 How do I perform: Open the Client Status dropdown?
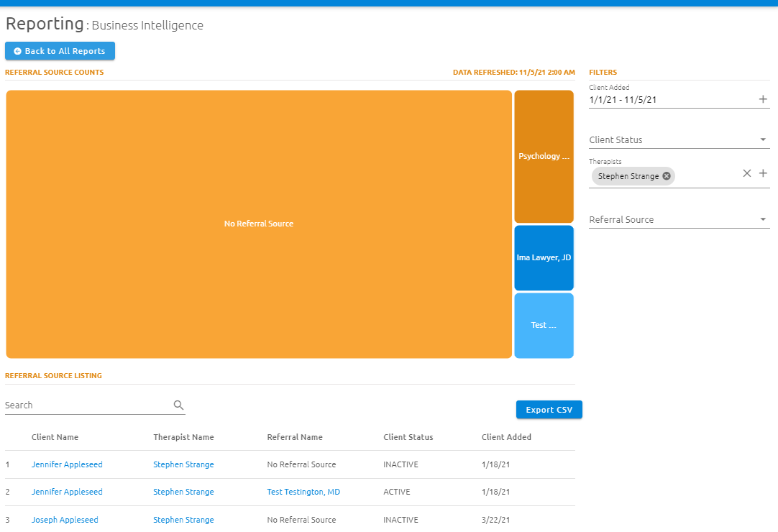point(679,139)
